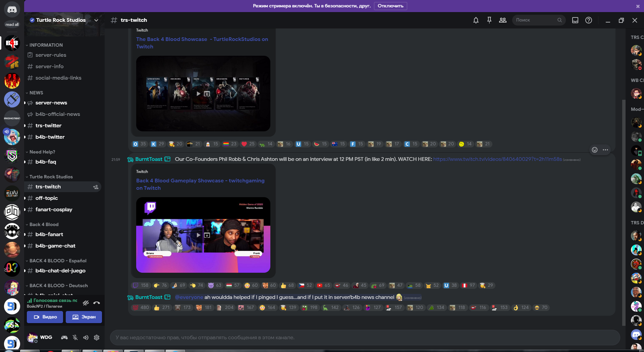Enable camera with the Видео button
Screen dimensions: 644x352
tap(45, 317)
